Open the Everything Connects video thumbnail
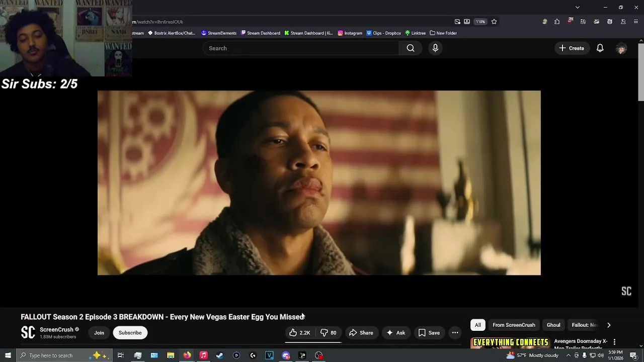 [x=510, y=343]
